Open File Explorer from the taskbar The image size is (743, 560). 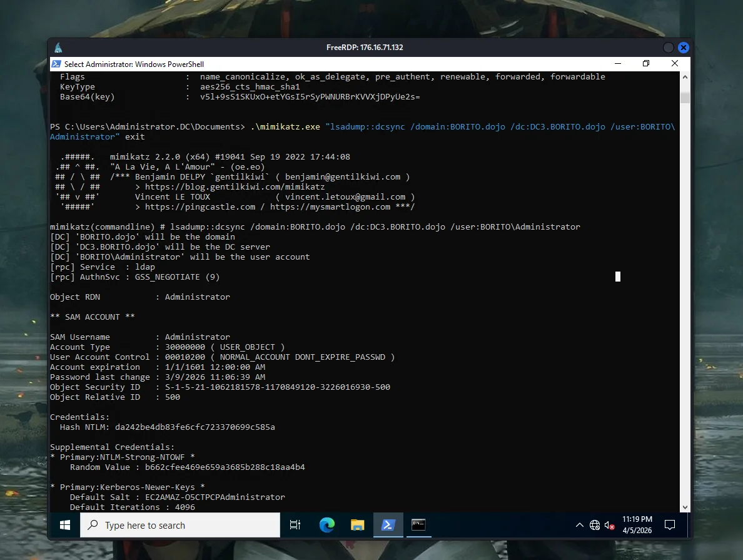[x=357, y=525]
